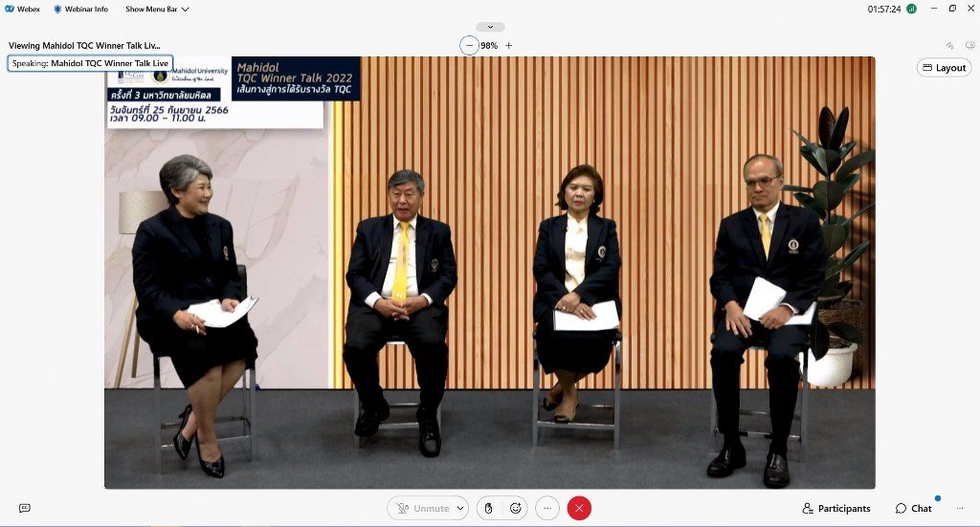Click the Speaking indicator label
980x527 pixels.
point(90,63)
